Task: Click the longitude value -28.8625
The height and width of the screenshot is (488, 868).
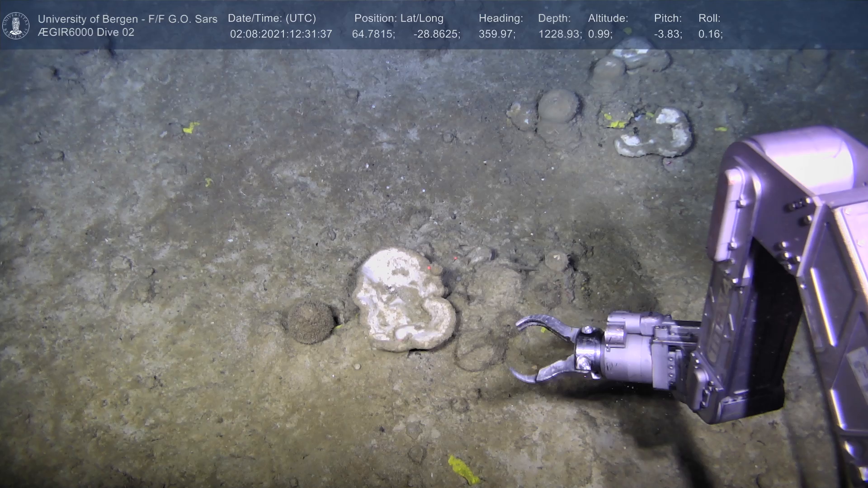Action: pyautogui.click(x=436, y=34)
